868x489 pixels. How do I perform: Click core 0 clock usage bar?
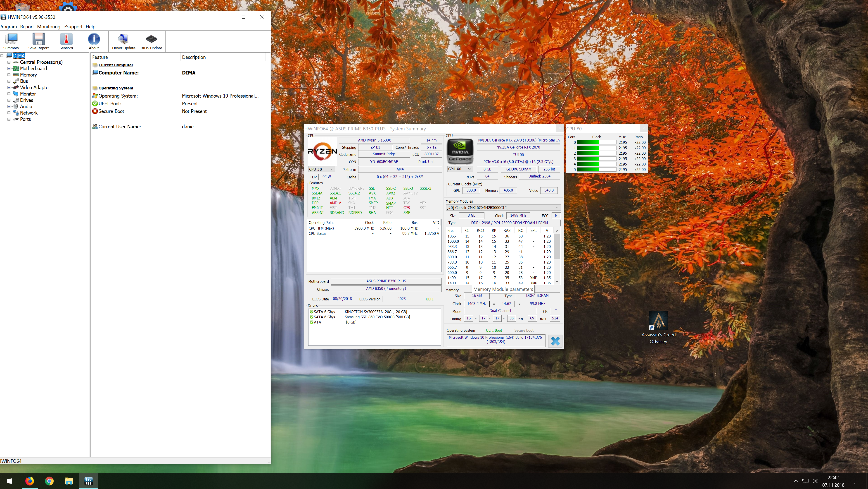pos(596,142)
